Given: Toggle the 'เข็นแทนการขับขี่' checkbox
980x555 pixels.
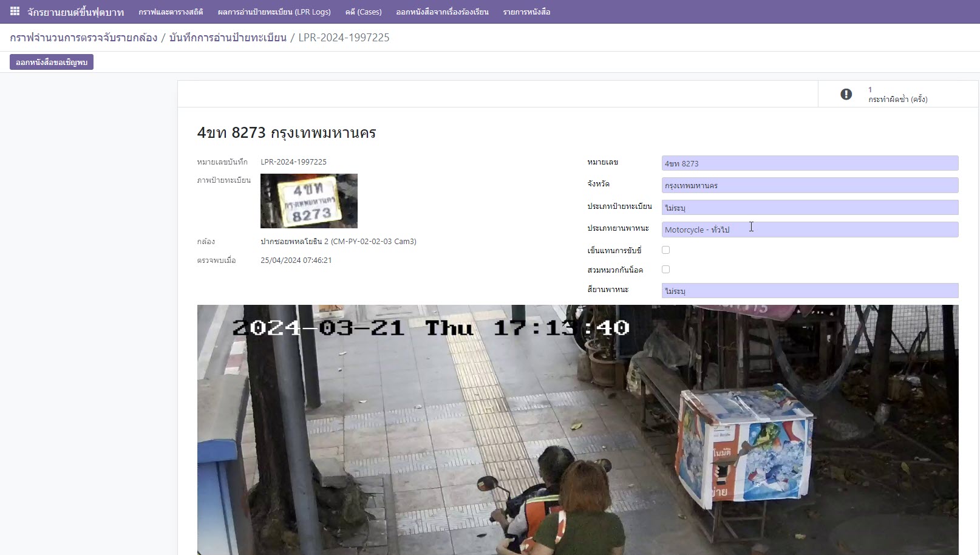Looking at the screenshot, I should [x=665, y=250].
